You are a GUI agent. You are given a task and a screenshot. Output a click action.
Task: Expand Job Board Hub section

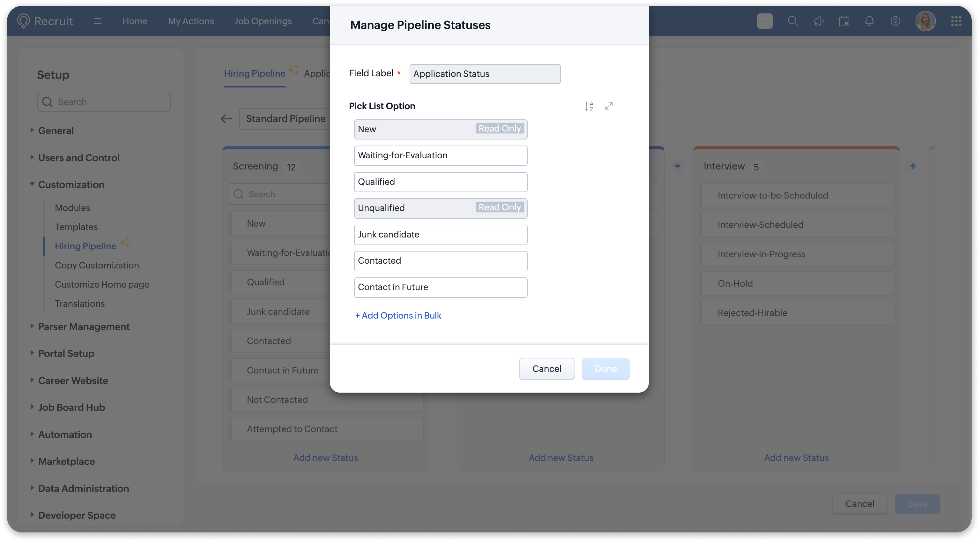tap(32, 407)
